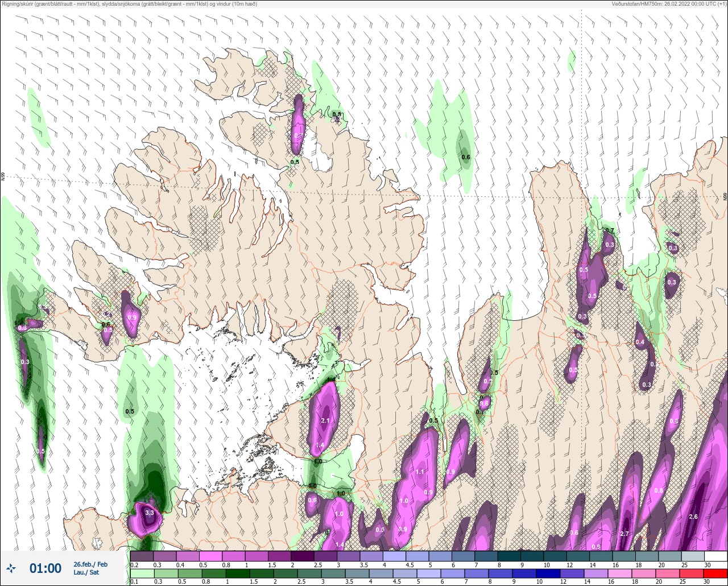Click the 2.6 snowfall value on the map
The image size is (728, 586).
pyautogui.click(x=693, y=517)
